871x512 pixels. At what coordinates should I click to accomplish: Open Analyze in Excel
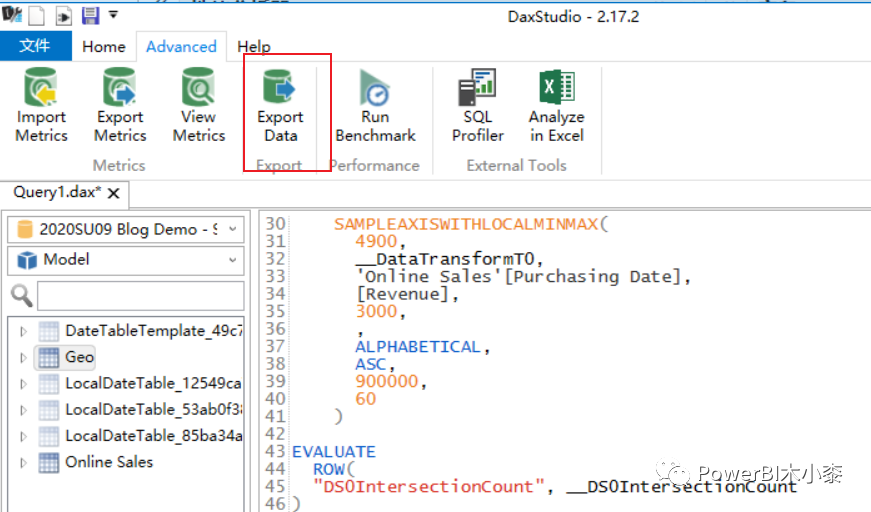pyautogui.click(x=557, y=106)
